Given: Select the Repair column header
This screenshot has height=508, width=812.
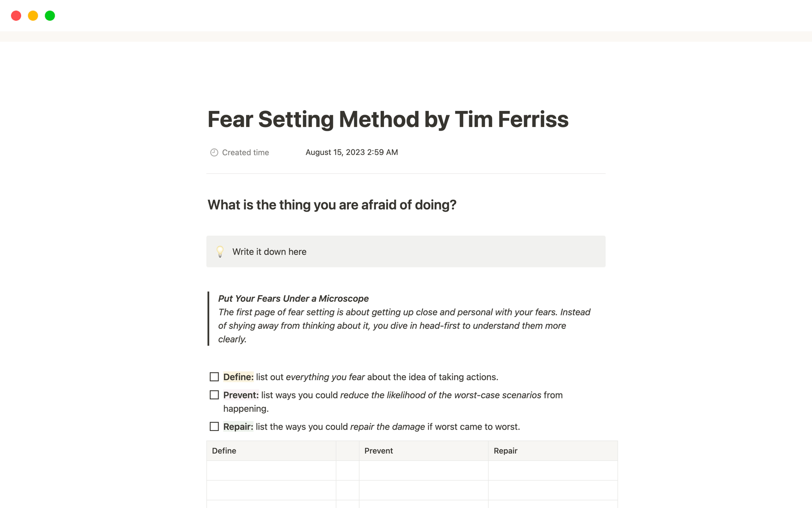Looking at the screenshot, I should click(505, 451).
